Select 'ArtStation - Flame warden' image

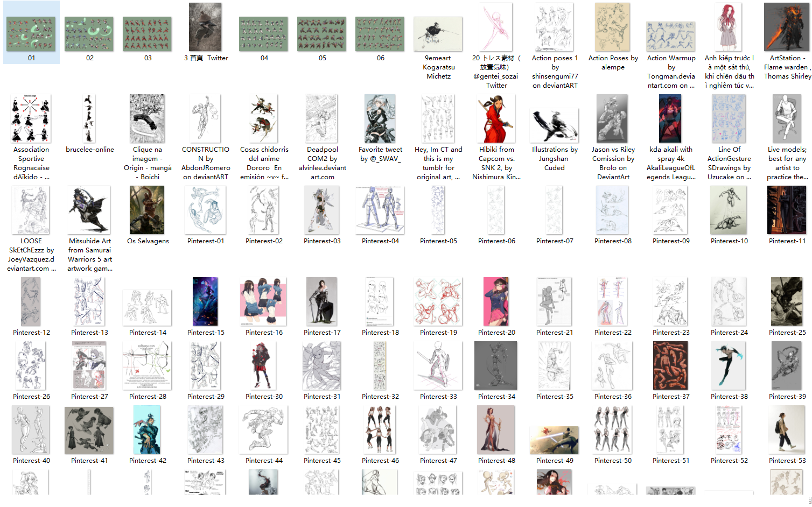point(787,27)
